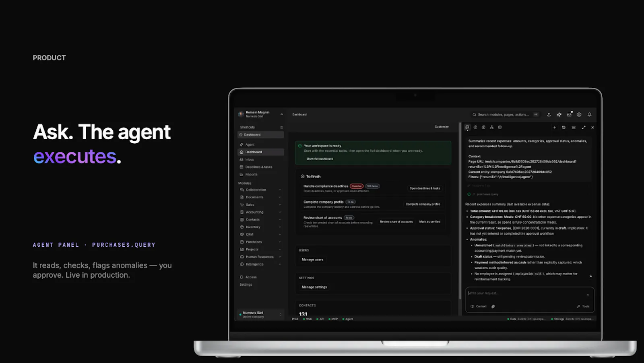Image resolution: width=644 pixels, height=363 pixels.
Task: Click the send arrow in request box
Action: pos(588,295)
